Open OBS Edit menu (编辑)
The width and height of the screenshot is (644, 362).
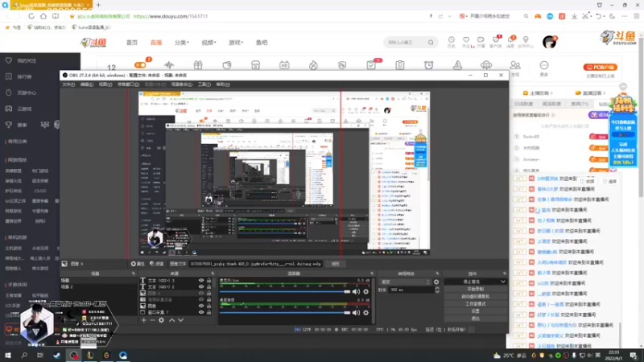[x=87, y=84]
